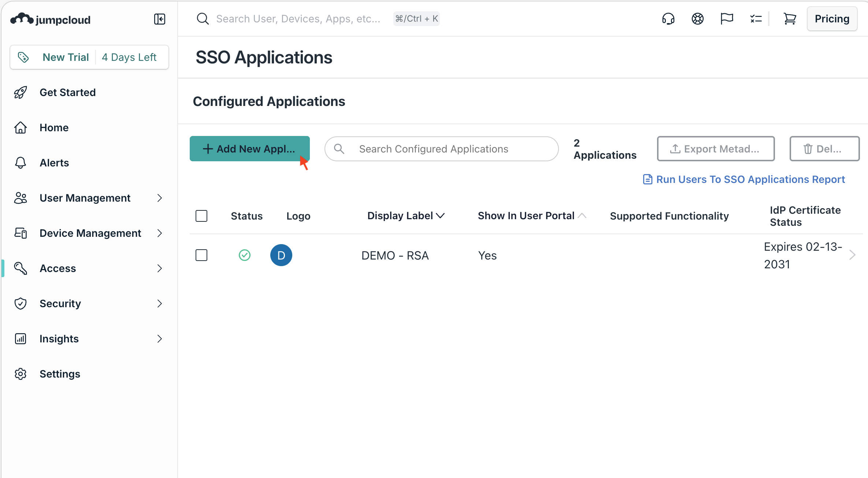The height and width of the screenshot is (478, 868).
Task: Click the Pricing button
Action: point(832,19)
